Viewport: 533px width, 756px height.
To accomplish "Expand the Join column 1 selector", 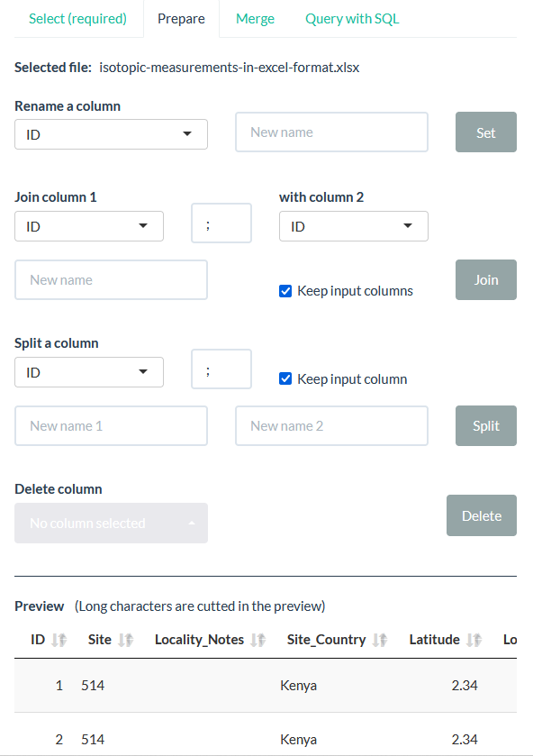I will [x=88, y=226].
